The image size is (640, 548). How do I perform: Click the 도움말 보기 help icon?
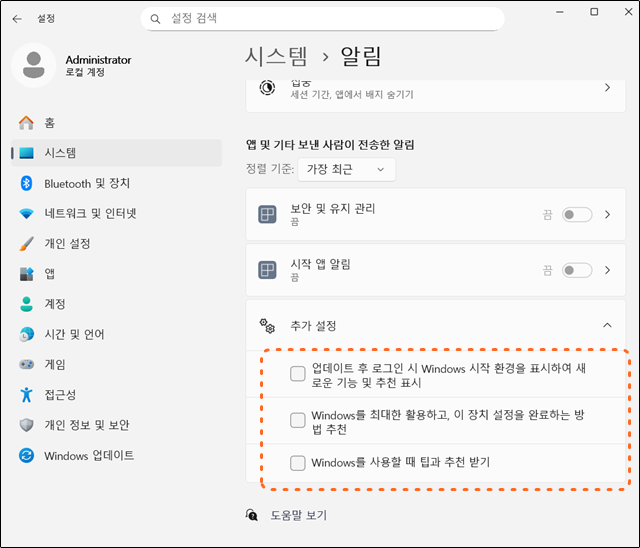252,515
